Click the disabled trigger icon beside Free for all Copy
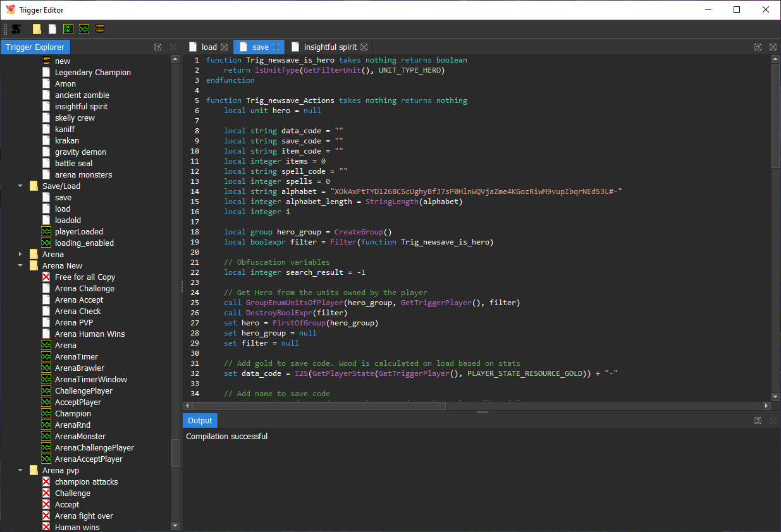 coord(46,277)
